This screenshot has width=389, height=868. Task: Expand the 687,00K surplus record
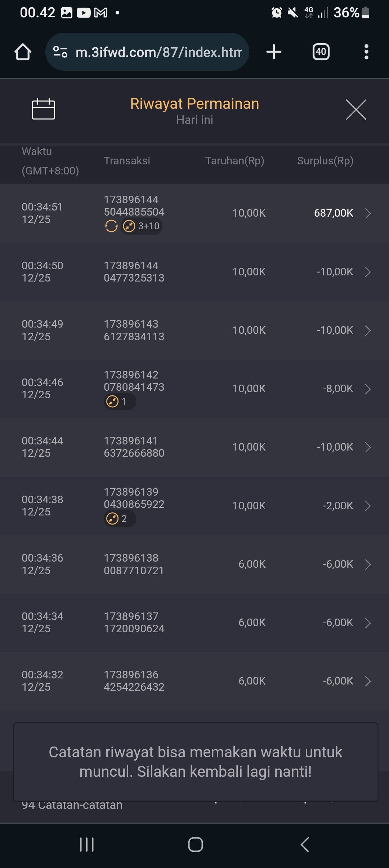coord(368,213)
